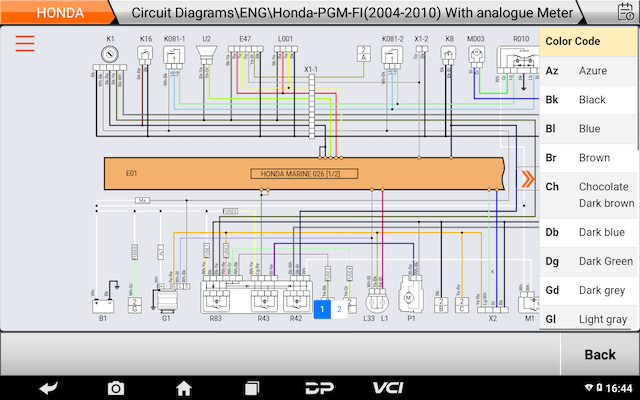The width and height of the screenshot is (640, 400).
Task: Select the Ch Chocolate Dark brown row
Action: click(588, 195)
